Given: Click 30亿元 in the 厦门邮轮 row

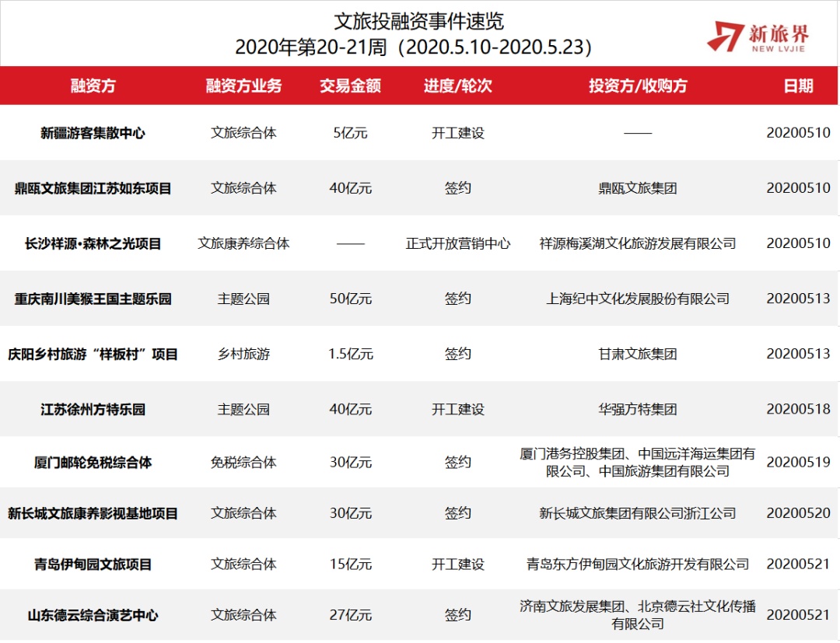Looking at the screenshot, I should [x=350, y=462].
